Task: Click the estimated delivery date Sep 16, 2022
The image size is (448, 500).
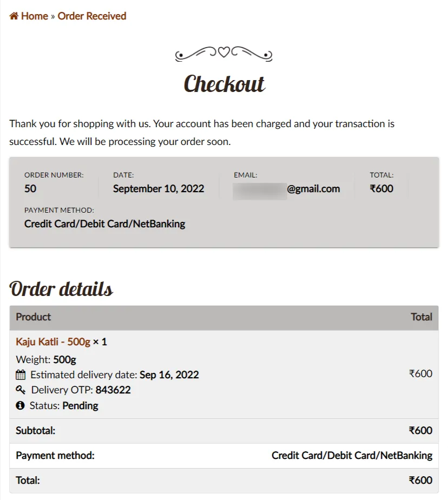Action: tap(169, 374)
